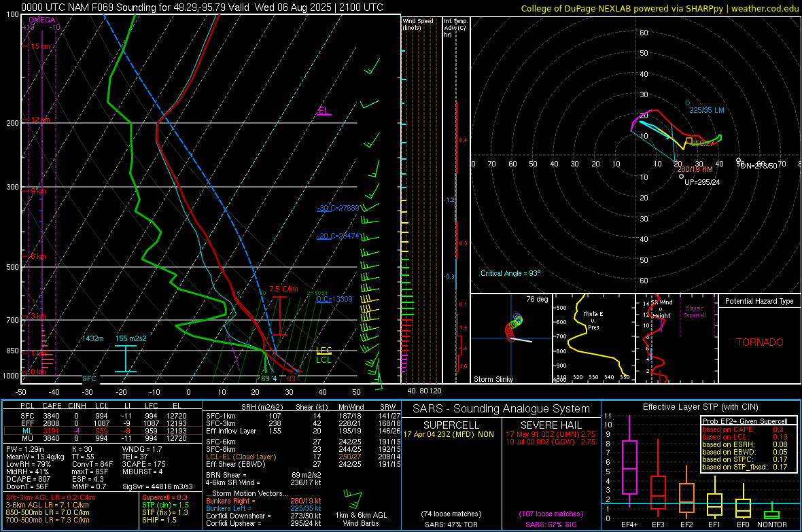Click the 76 deg slinky tilt value
The width and height of the screenshot is (802, 532).
tap(537, 299)
